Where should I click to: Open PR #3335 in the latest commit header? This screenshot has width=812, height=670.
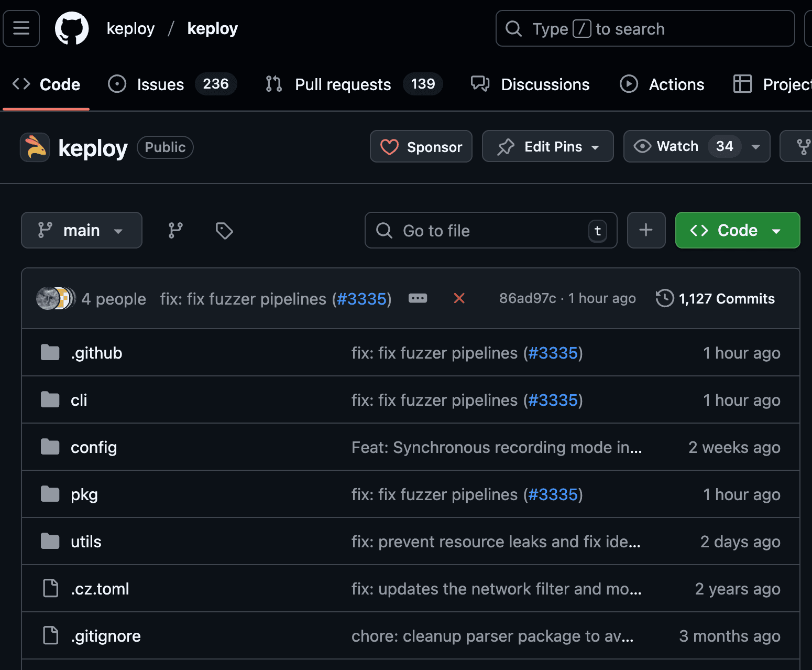pos(361,299)
